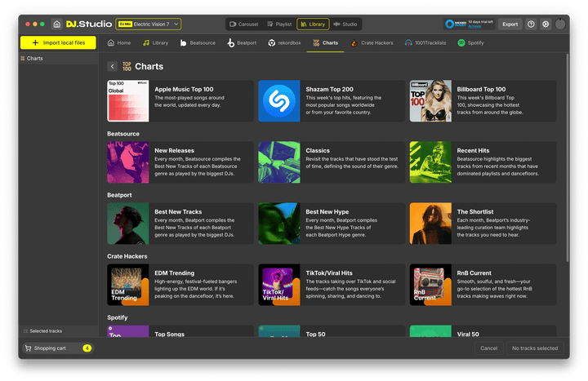Select the Spotify tab

tap(471, 42)
